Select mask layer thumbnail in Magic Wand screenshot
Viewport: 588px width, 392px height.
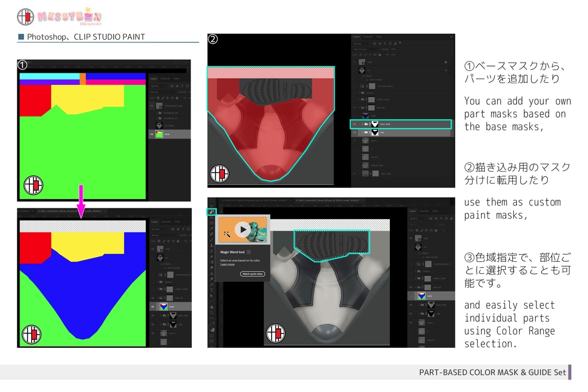[421, 296]
